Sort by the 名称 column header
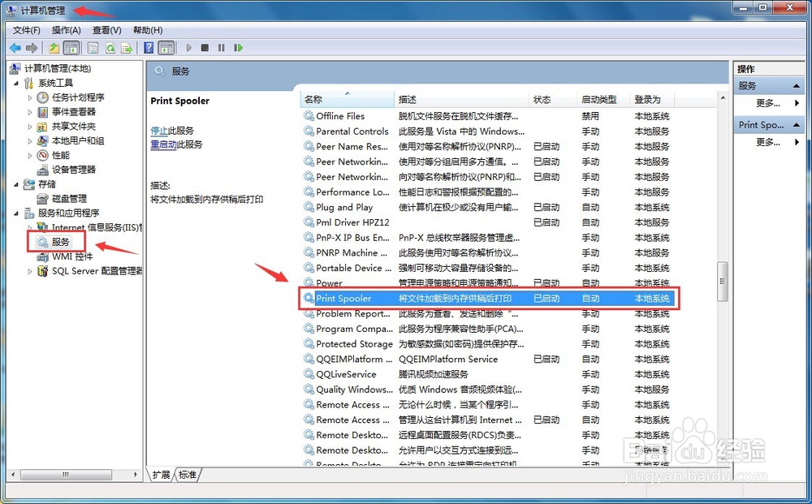The width and height of the screenshot is (812, 504). (x=347, y=99)
